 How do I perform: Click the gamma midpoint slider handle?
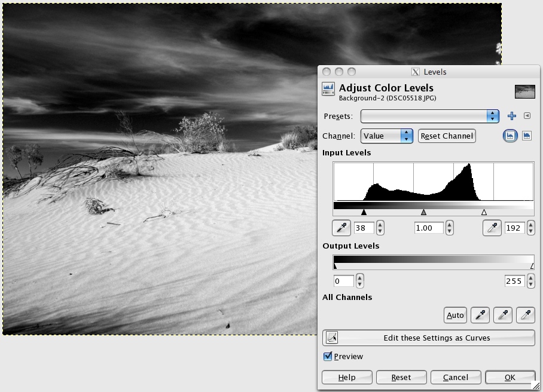423,212
